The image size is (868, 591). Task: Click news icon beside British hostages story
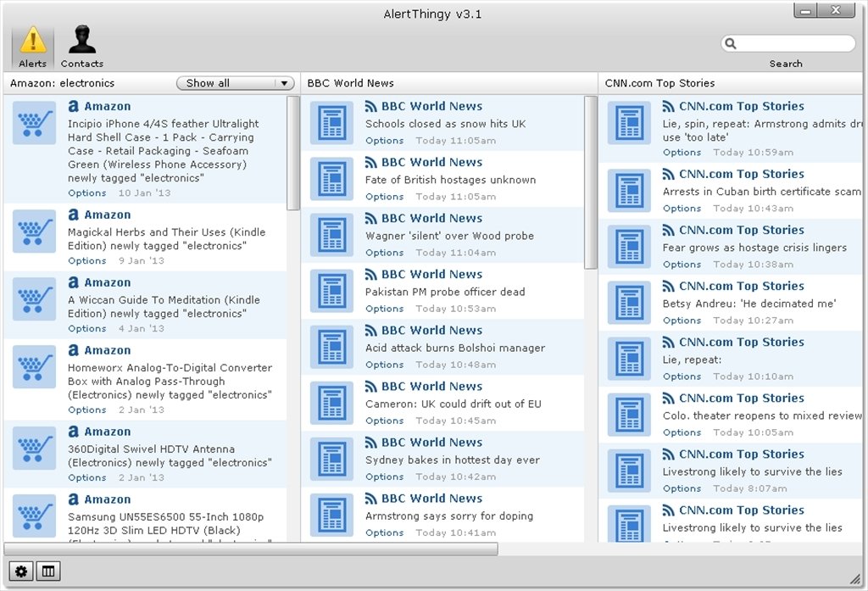pos(331,178)
